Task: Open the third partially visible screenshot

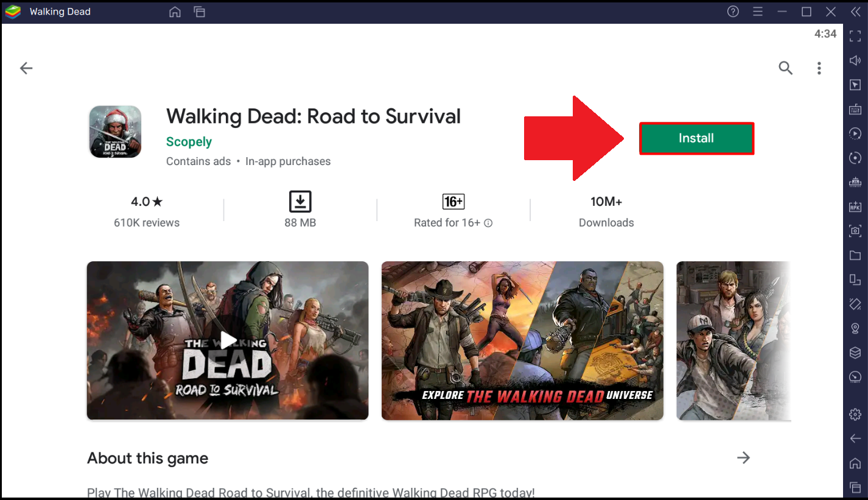Action: pos(733,340)
